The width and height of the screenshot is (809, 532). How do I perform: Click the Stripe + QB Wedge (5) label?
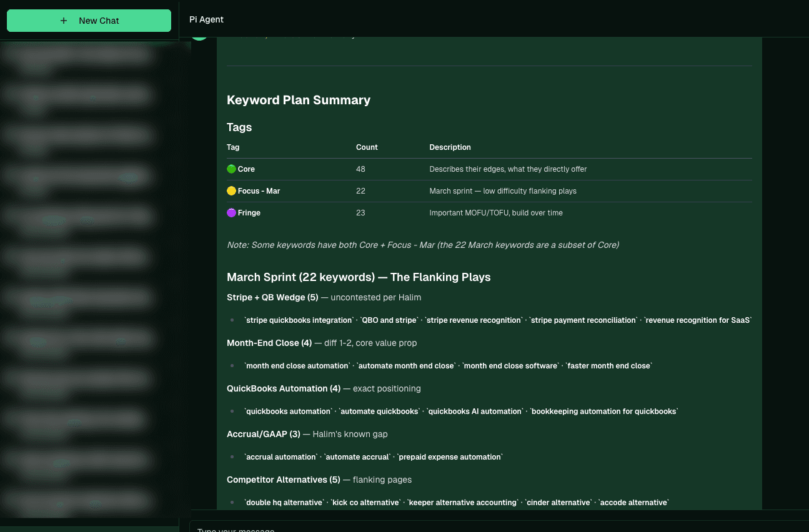[272, 297]
